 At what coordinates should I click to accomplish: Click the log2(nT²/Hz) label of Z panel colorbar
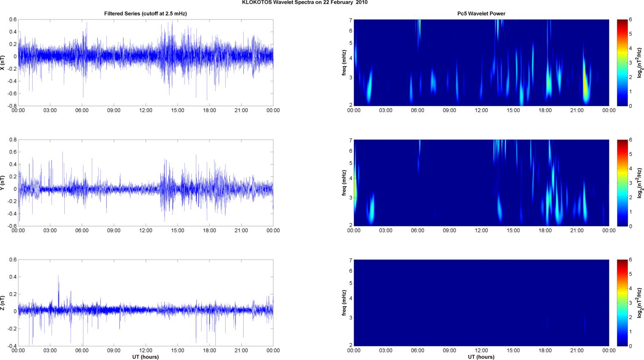(x=640, y=303)
